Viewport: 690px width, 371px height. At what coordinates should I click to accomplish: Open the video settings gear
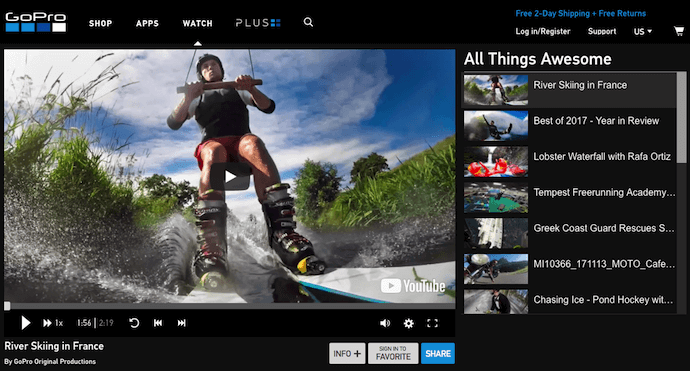408,323
